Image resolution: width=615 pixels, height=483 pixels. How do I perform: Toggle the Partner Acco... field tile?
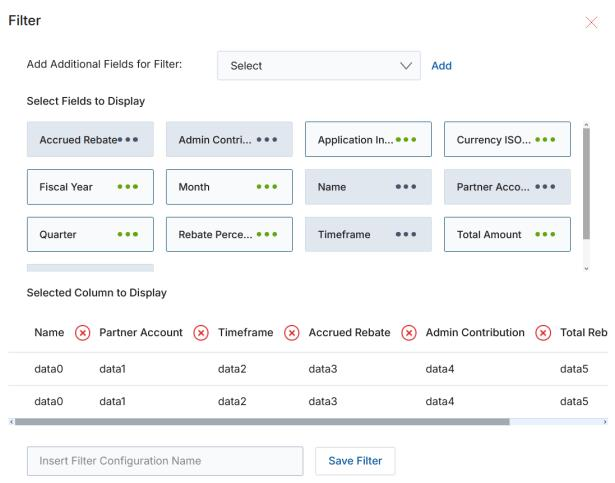(x=507, y=187)
